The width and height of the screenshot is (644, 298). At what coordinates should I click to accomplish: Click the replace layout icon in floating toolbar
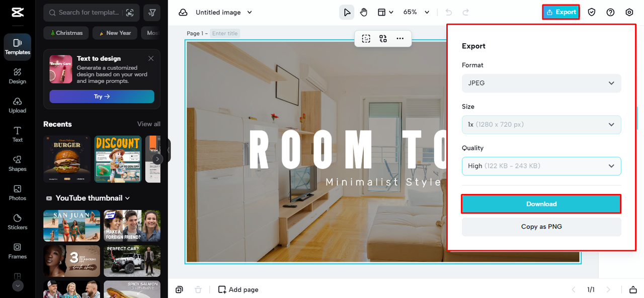coord(383,38)
